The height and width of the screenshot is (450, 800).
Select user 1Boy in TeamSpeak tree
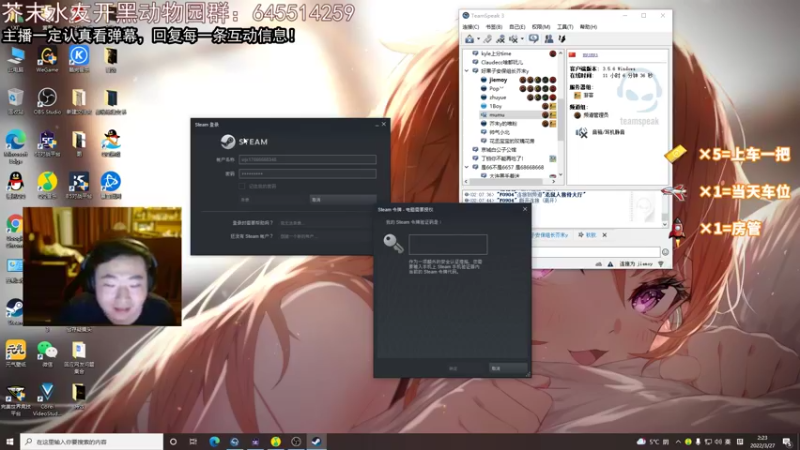point(495,106)
